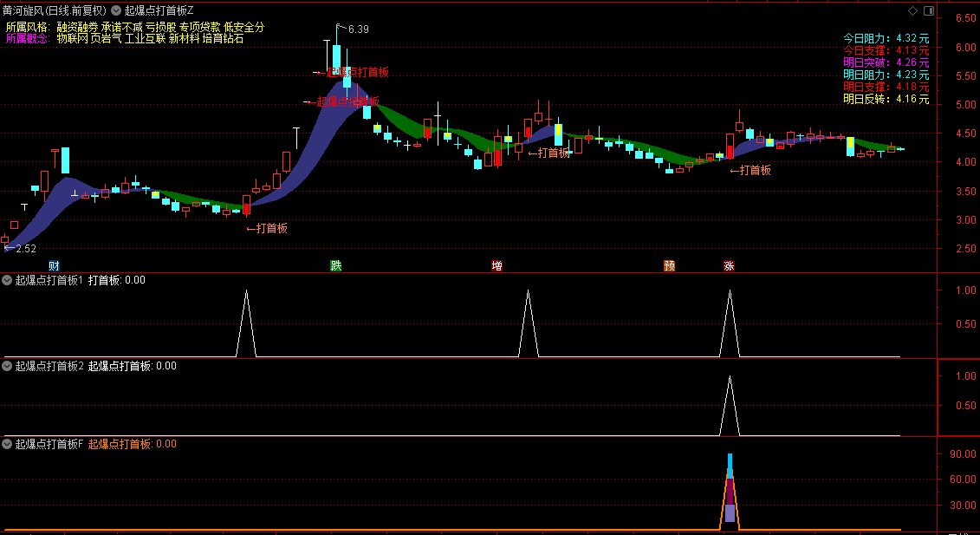Click the green 跌 event marker
Screen dimensions: 980x535
click(x=335, y=265)
